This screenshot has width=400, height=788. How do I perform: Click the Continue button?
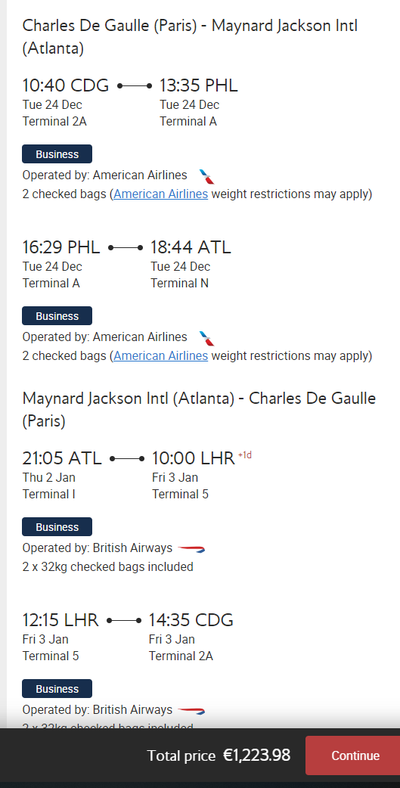click(x=355, y=755)
